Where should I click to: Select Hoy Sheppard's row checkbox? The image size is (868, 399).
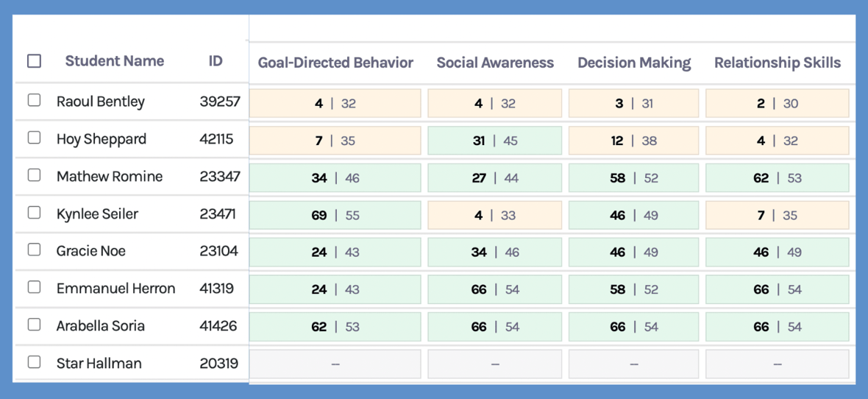(x=35, y=138)
